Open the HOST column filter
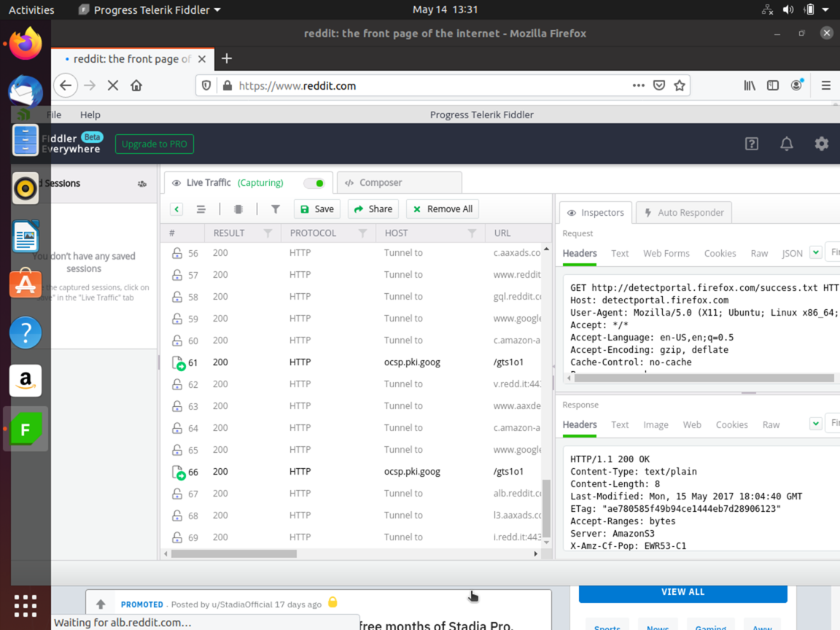 click(472, 233)
